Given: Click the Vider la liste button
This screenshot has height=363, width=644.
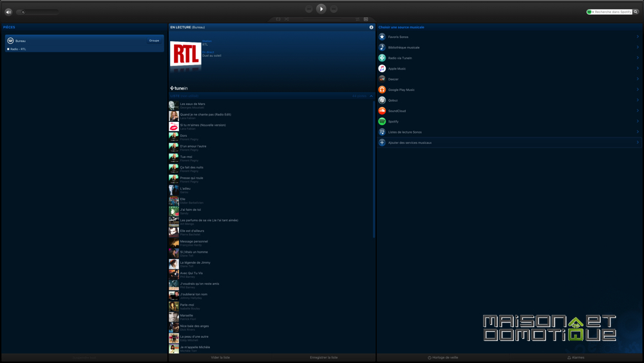Looking at the screenshot, I should [220, 357].
